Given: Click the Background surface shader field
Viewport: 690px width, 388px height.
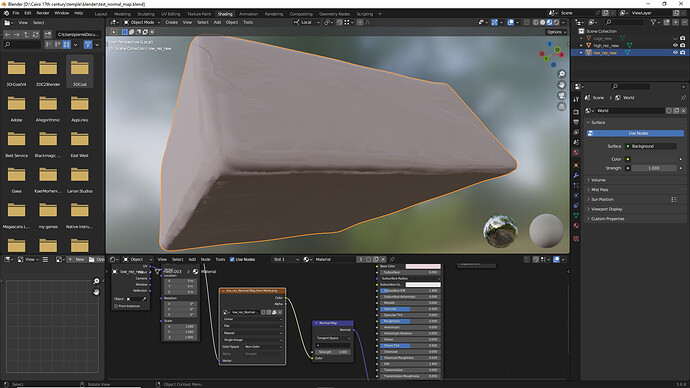Looking at the screenshot, I should pos(651,146).
